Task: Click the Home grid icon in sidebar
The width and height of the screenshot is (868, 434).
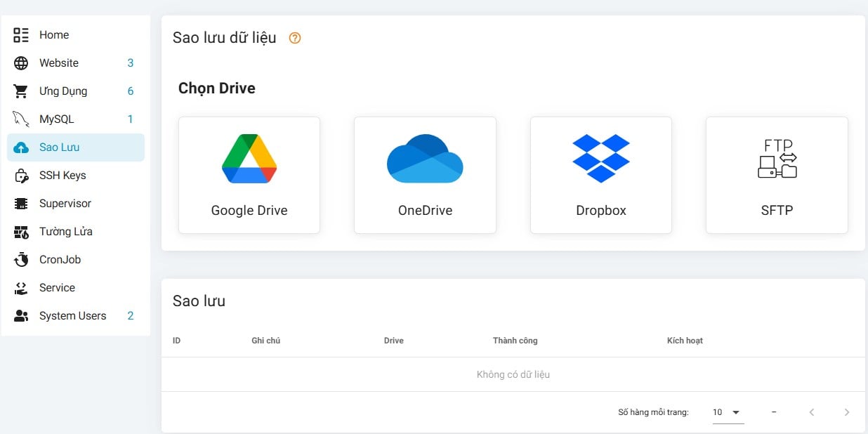Action: pyautogui.click(x=21, y=35)
